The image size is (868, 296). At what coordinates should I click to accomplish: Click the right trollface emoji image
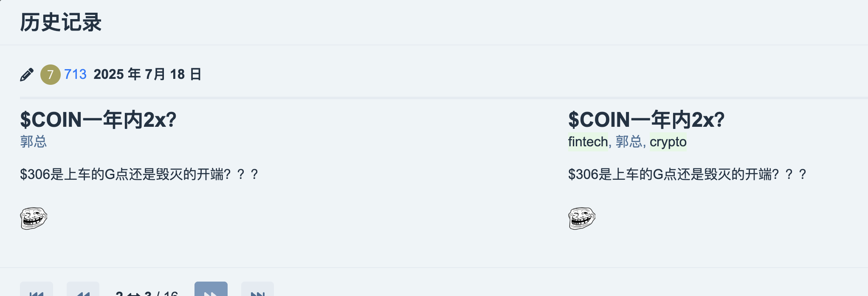582,218
